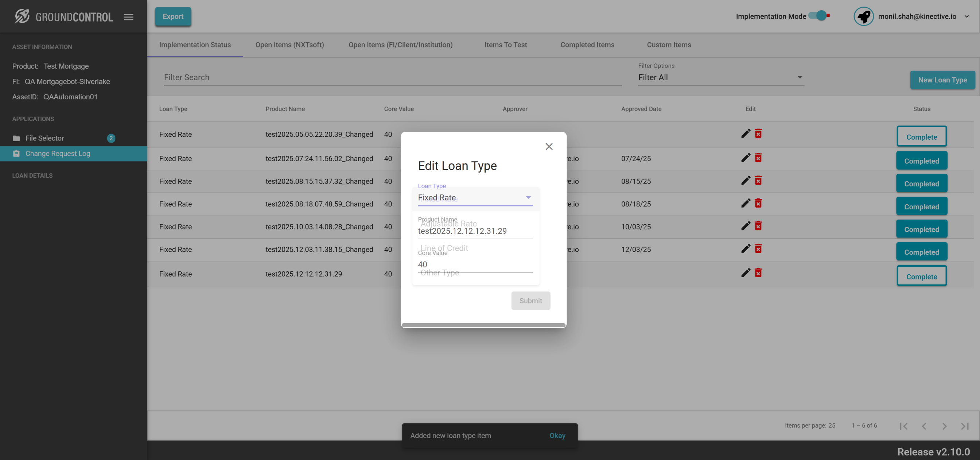
Task: Click the red delete icon for the test2025.07.24.11.56.02_Changed row
Action: (x=758, y=158)
